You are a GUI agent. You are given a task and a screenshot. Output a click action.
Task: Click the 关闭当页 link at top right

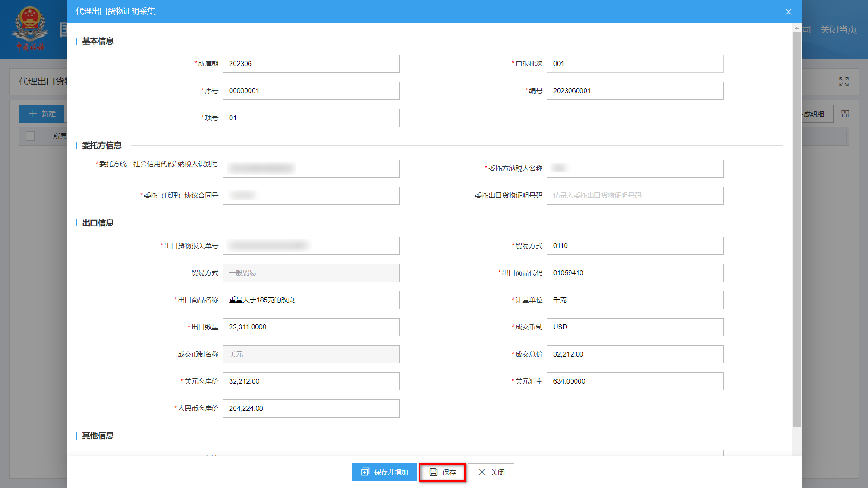click(838, 30)
